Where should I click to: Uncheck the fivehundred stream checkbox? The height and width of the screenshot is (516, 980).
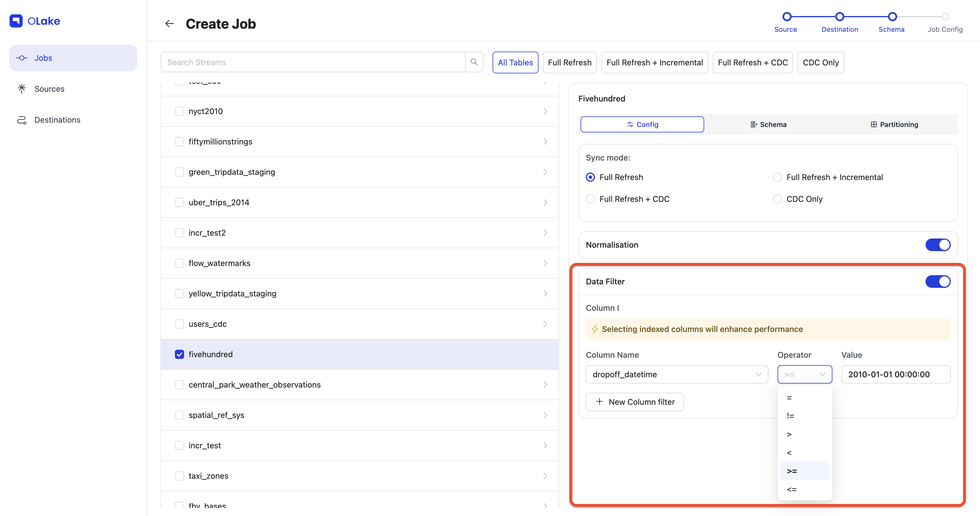click(x=179, y=354)
